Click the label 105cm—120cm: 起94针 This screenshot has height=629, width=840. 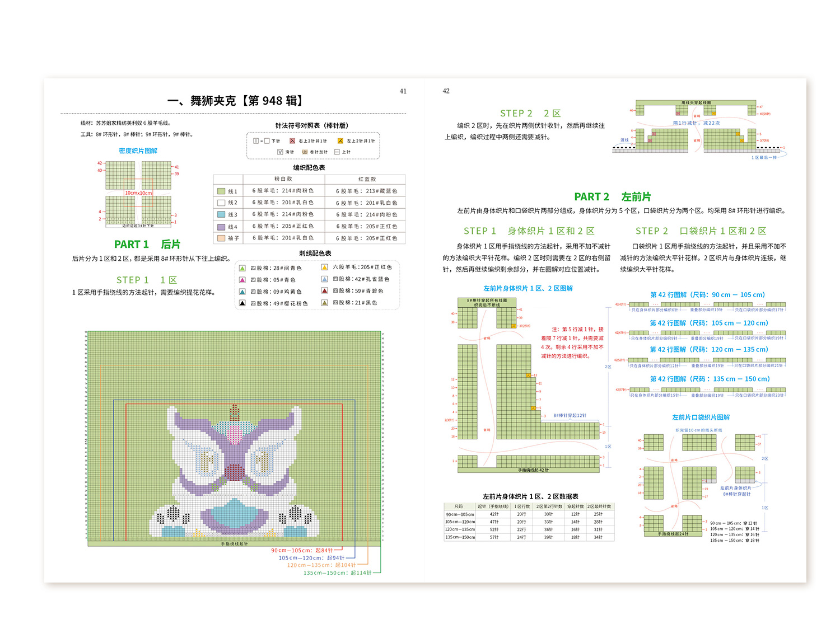click(311, 558)
